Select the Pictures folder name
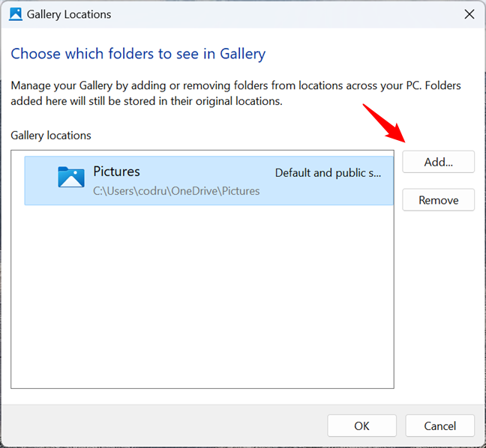The width and height of the screenshot is (486, 448). tap(116, 172)
